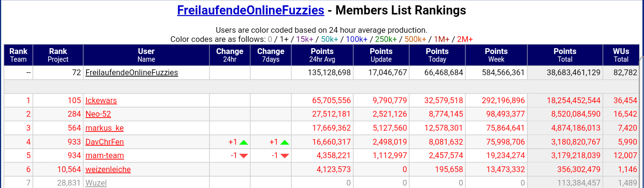644x188 pixels.
Task: Click the 250k+ green color code
Action: pos(386,39)
